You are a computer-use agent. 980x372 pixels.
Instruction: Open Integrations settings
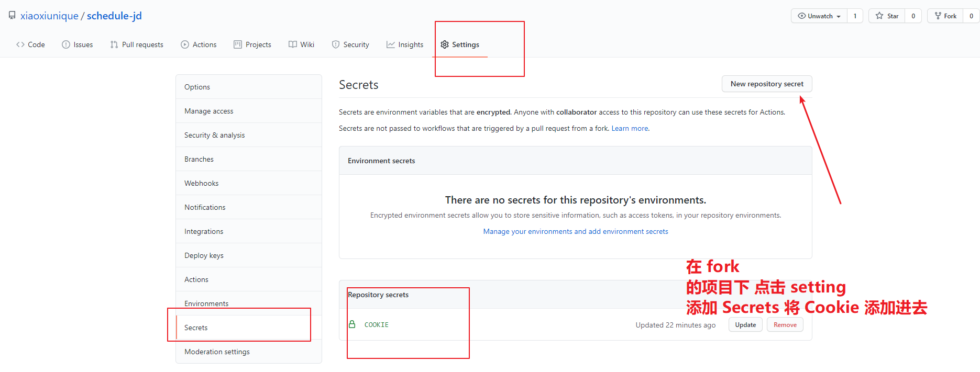[x=249, y=231]
